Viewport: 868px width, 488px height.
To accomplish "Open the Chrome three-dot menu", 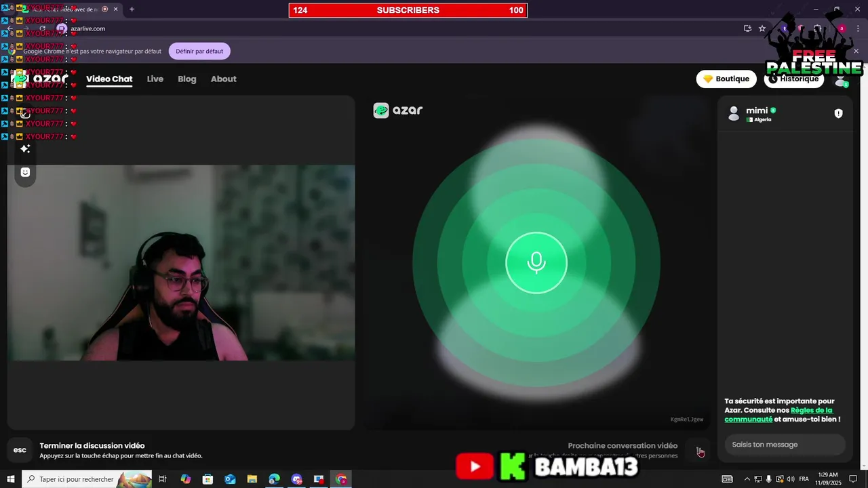I will [856, 28].
